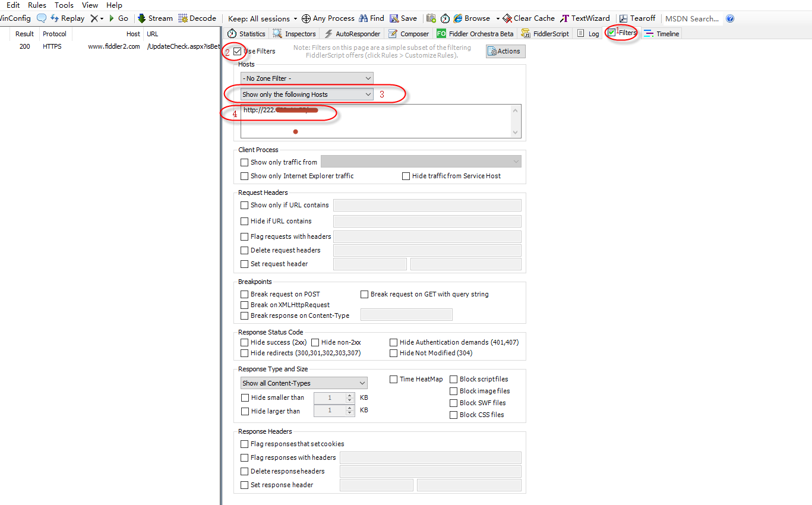812x505 pixels.
Task: Enable Delete request headers checkbox
Action: pyautogui.click(x=244, y=251)
